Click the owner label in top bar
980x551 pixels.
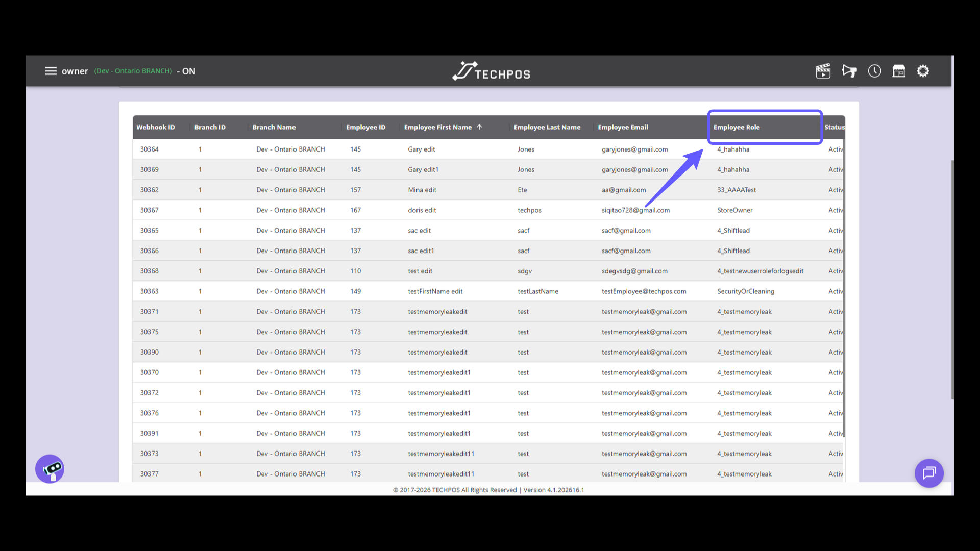click(75, 71)
